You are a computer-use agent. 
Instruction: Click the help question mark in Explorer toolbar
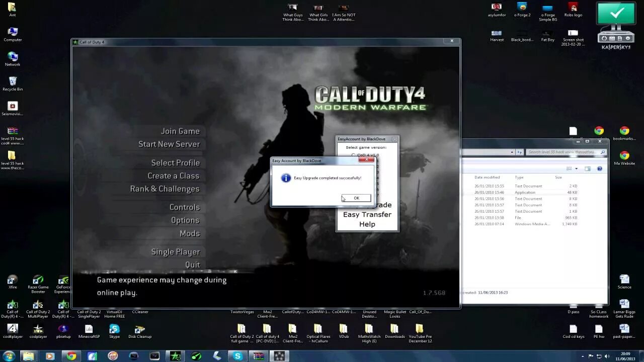pyautogui.click(x=599, y=169)
